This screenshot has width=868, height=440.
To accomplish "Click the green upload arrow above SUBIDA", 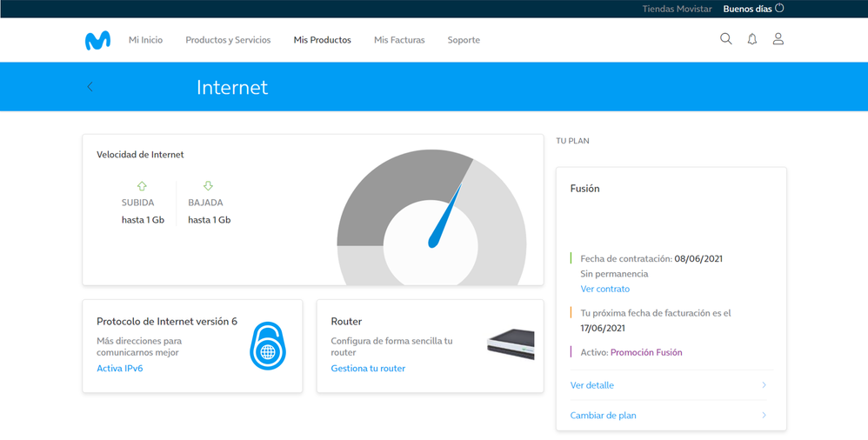I will point(143,186).
